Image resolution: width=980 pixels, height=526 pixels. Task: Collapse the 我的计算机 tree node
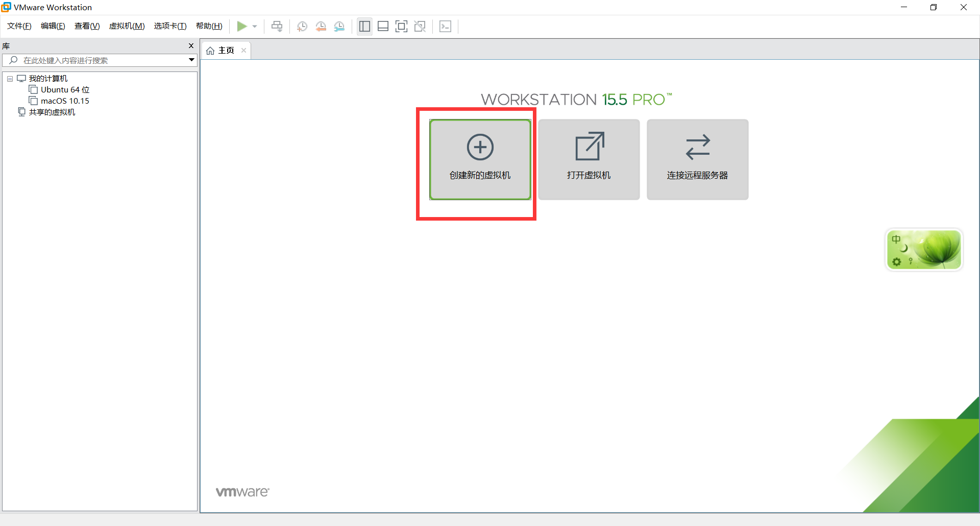10,79
